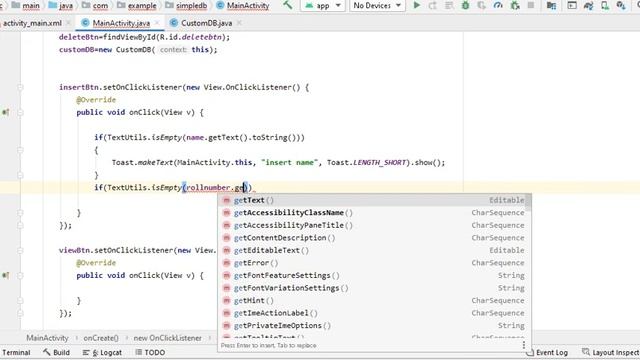Screen dimensions: 640x360
Task: Switch to the CustomDB.java tab
Action: click(x=207, y=23)
